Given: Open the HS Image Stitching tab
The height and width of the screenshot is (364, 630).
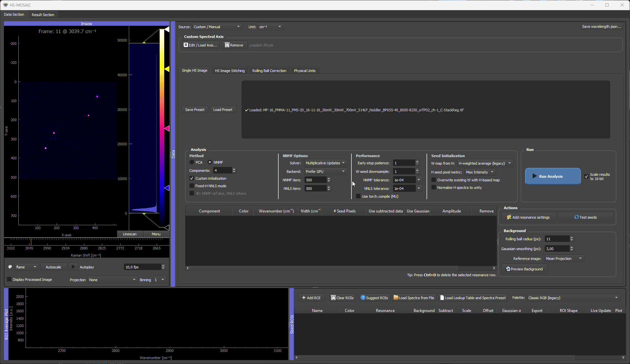Looking at the screenshot, I should 230,71.
